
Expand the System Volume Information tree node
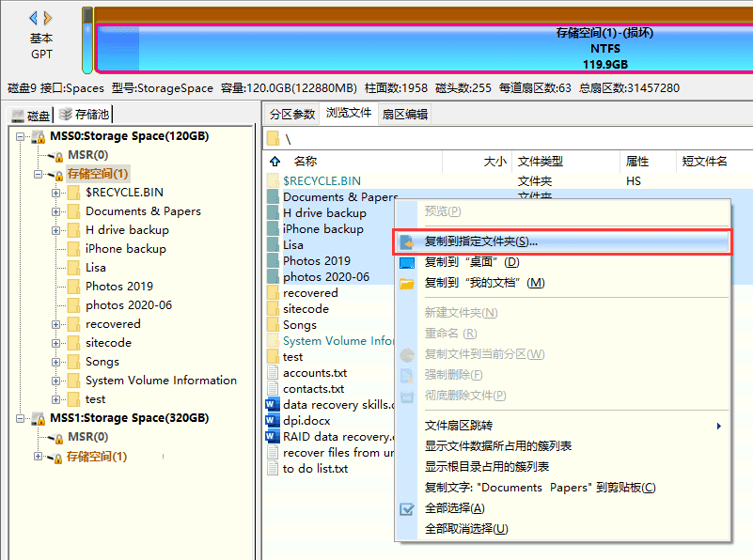56,381
